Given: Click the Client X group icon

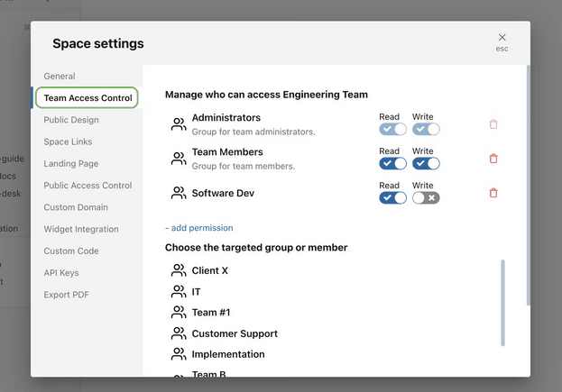Looking at the screenshot, I should (x=179, y=270).
